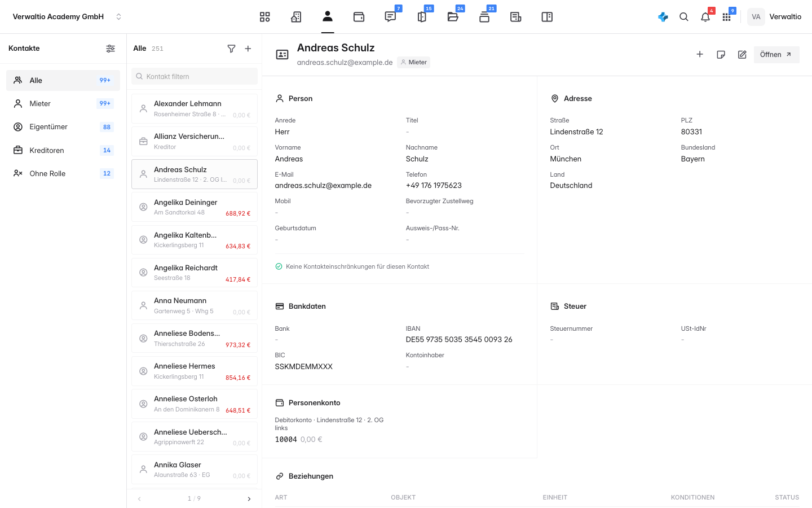Add a new contact with list plus icon
Viewport: 812px width, 508px height.
click(x=248, y=49)
